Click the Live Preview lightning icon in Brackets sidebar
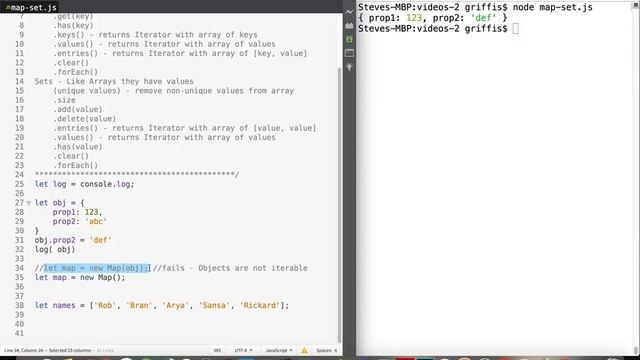640x360 pixels. tap(349, 12)
